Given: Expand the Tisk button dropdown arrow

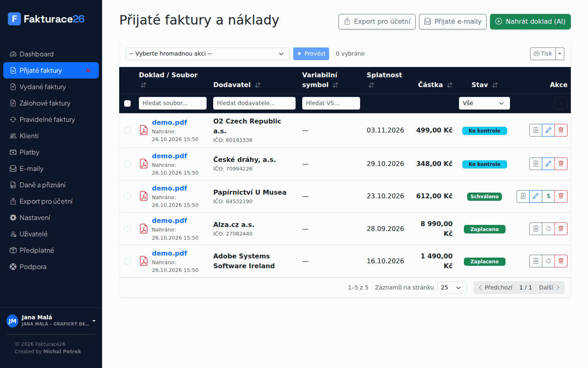Looking at the screenshot, I should click(x=560, y=54).
